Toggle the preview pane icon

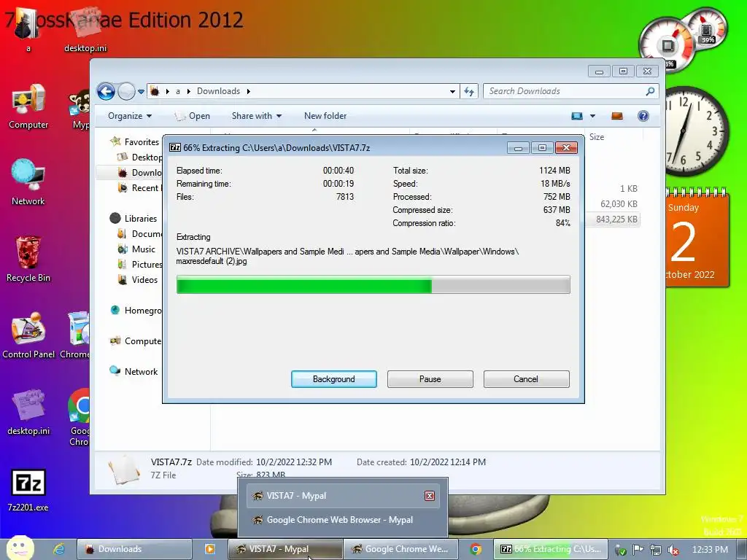(617, 116)
